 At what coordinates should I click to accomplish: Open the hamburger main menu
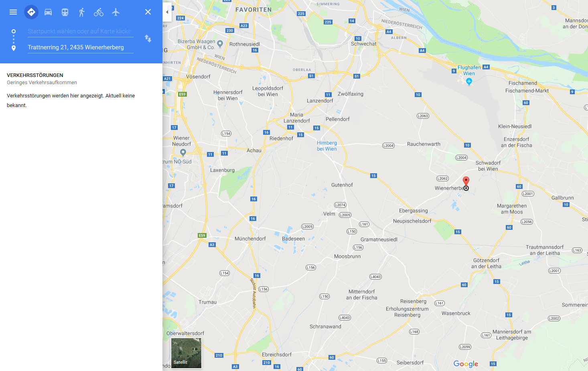coord(13,12)
